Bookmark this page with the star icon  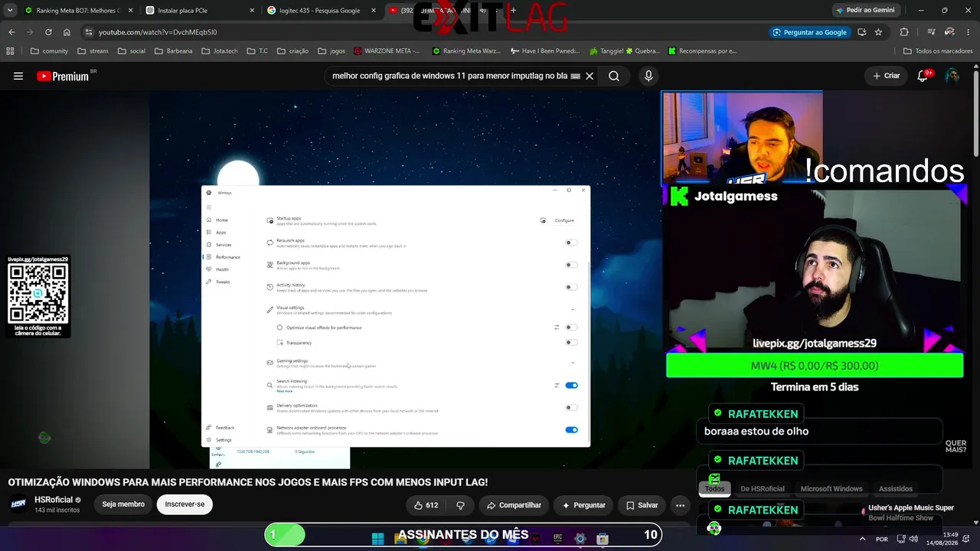coord(878,32)
